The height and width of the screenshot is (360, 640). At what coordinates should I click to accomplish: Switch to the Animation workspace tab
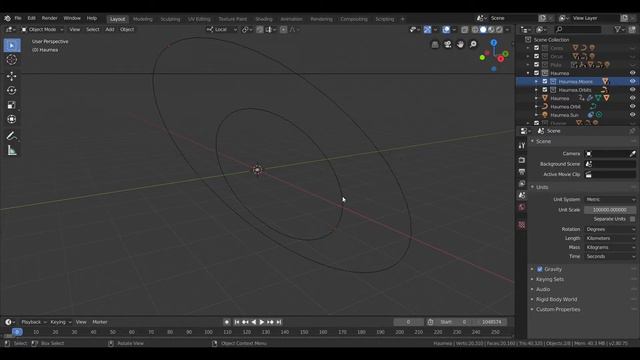click(x=291, y=19)
